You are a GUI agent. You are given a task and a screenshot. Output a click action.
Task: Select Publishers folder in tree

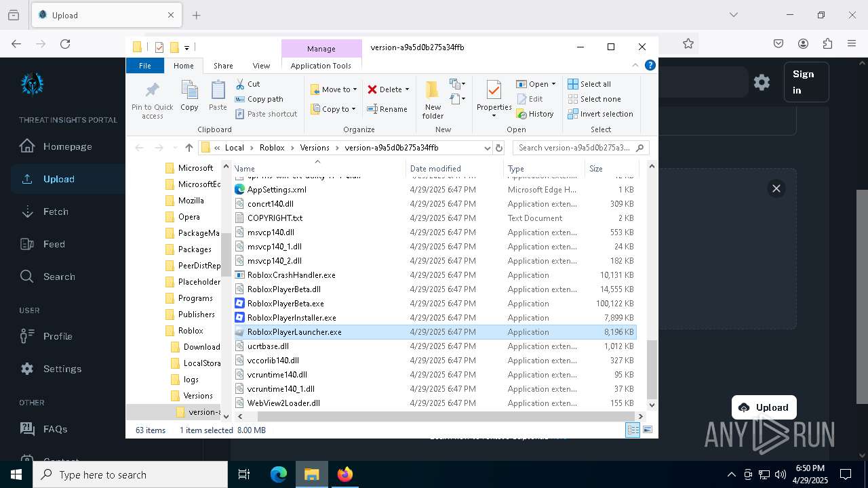pos(196,314)
